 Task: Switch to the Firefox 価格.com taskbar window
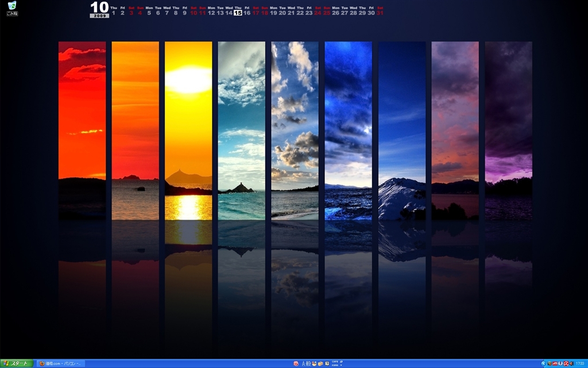pos(60,363)
